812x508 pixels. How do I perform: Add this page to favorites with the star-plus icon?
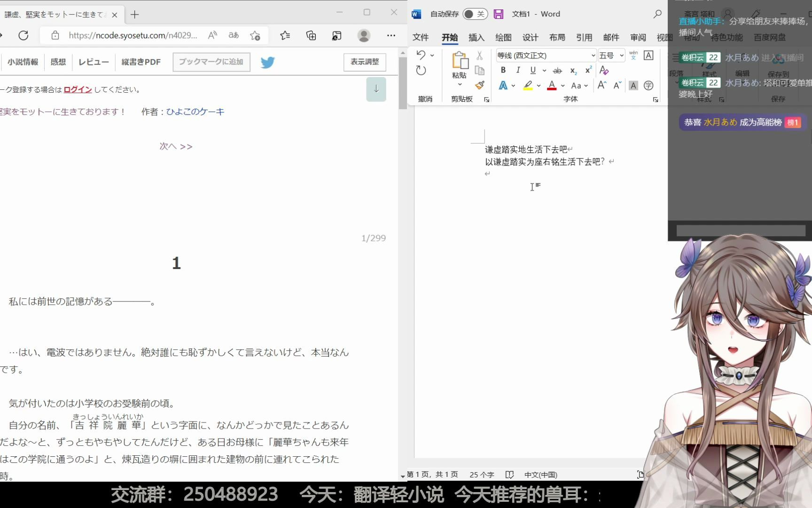[255, 35]
